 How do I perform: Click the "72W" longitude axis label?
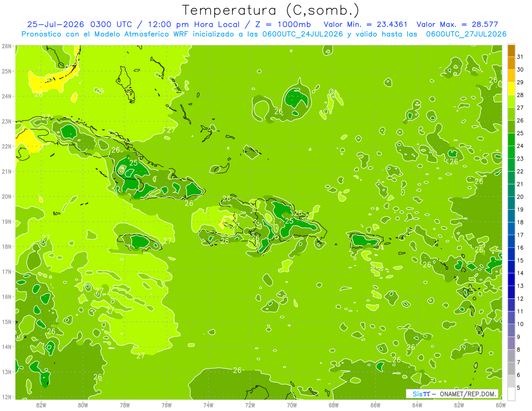pyautogui.click(x=250, y=405)
